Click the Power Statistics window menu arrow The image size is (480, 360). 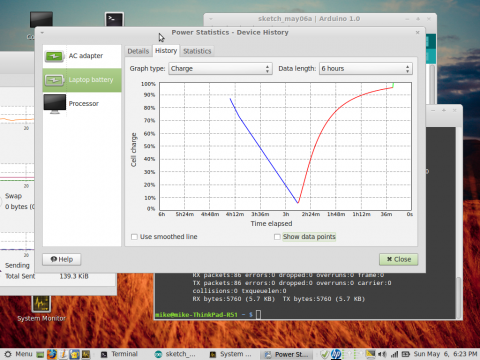point(42,33)
